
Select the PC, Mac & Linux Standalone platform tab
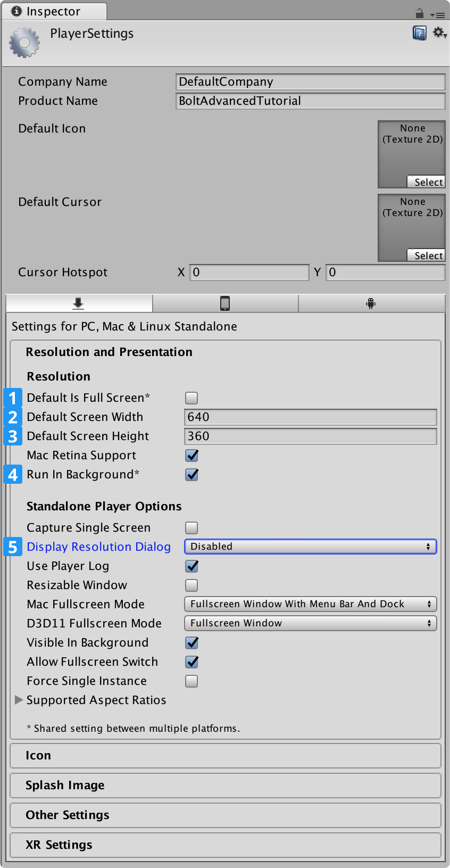[79, 303]
